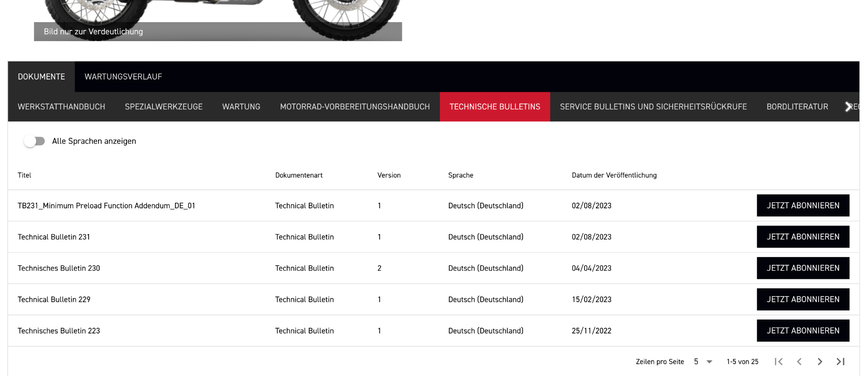
Task: Subscribe to TB231 Minimum Preload Function Addendum
Action: point(803,206)
